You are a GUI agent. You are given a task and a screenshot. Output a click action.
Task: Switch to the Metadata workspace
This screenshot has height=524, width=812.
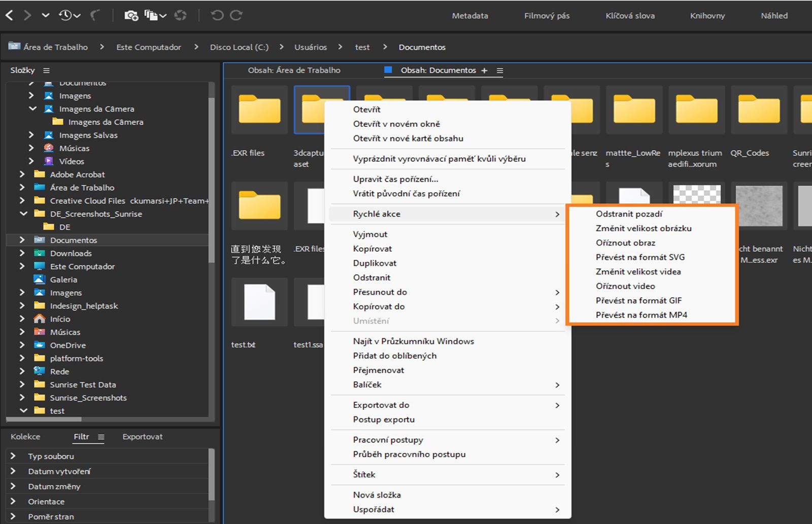point(470,16)
